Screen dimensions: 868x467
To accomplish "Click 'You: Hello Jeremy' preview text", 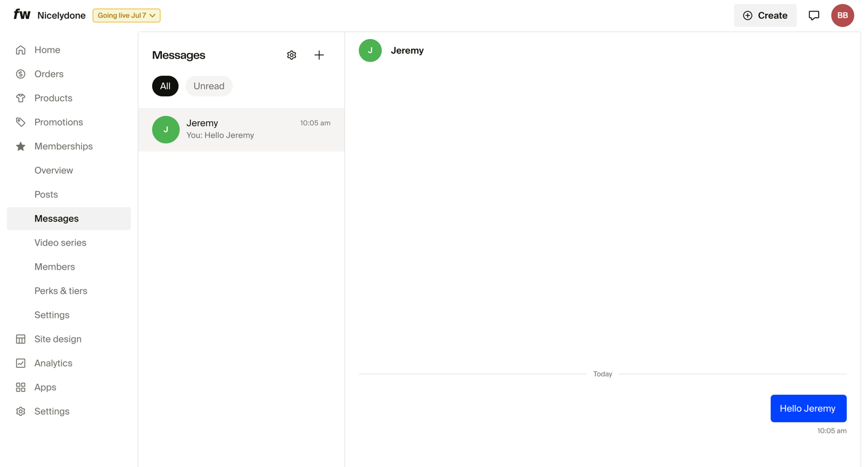I will (220, 135).
